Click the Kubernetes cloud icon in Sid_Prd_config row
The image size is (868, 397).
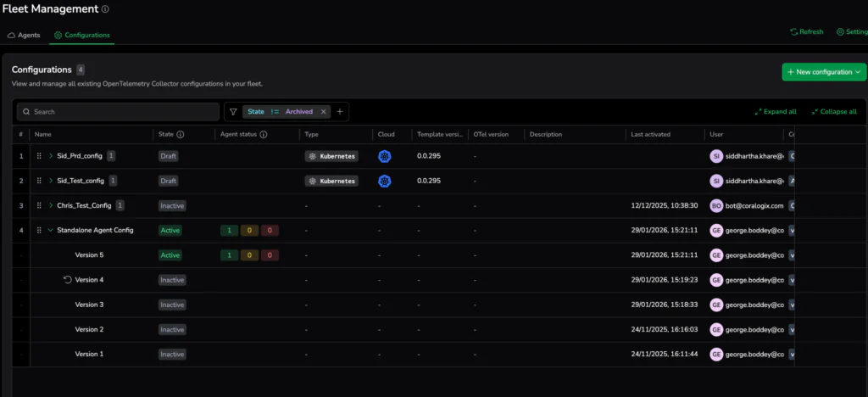[x=385, y=156]
